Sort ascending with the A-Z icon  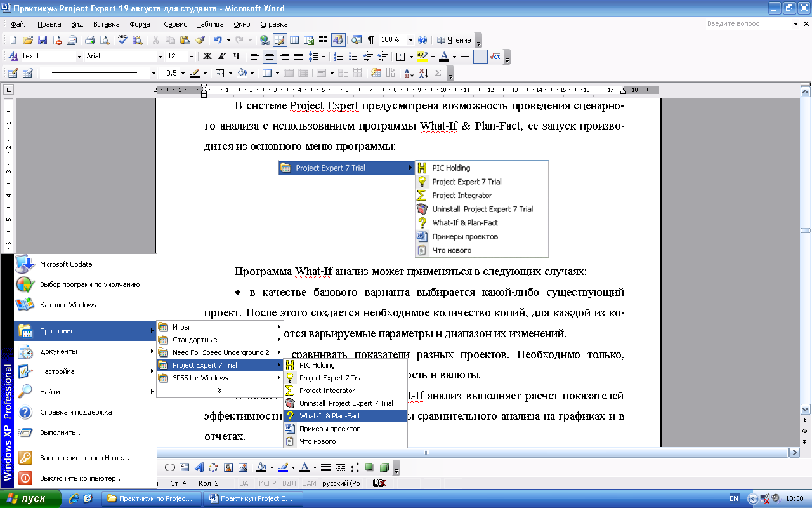pyautogui.click(x=409, y=73)
